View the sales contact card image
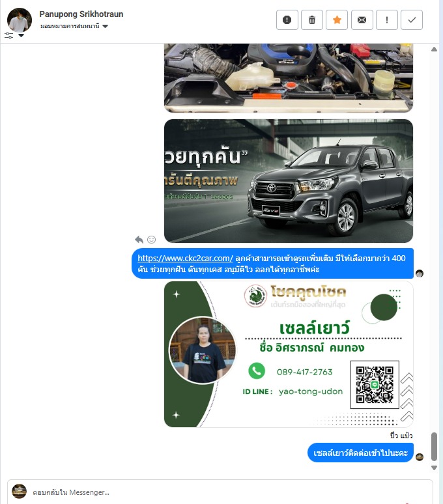 coord(289,354)
